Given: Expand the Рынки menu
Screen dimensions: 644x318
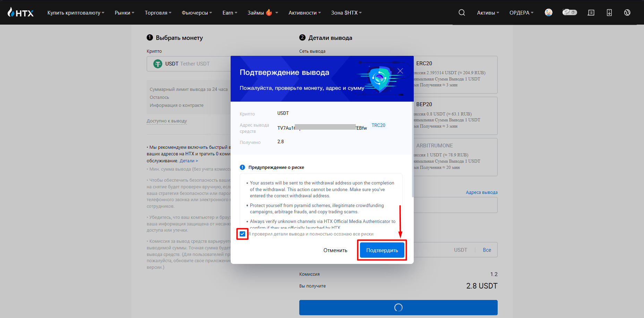Looking at the screenshot, I should [x=124, y=12].
